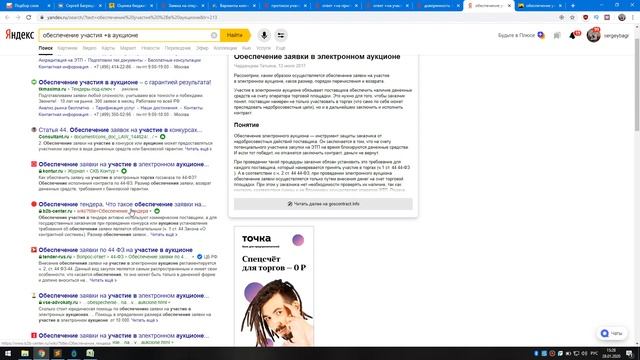Open the Excel icon in taskbar
This screenshot has height=360, width=640.
90,353
